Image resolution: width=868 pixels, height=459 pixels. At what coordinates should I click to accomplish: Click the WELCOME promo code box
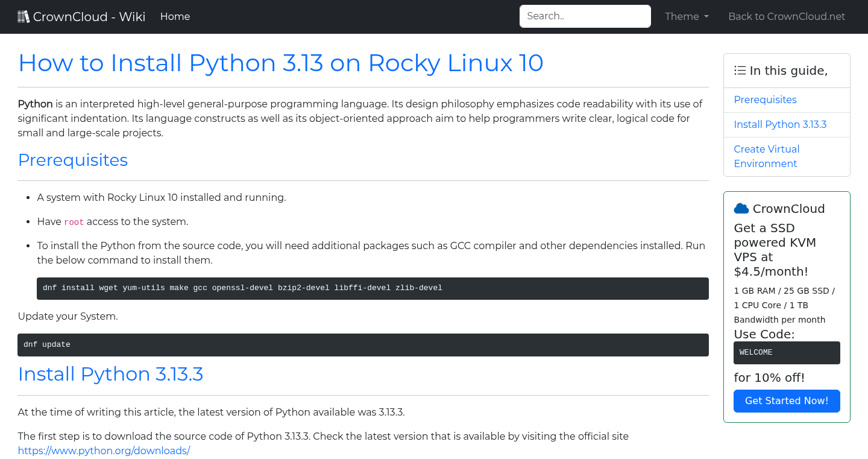(786, 353)
